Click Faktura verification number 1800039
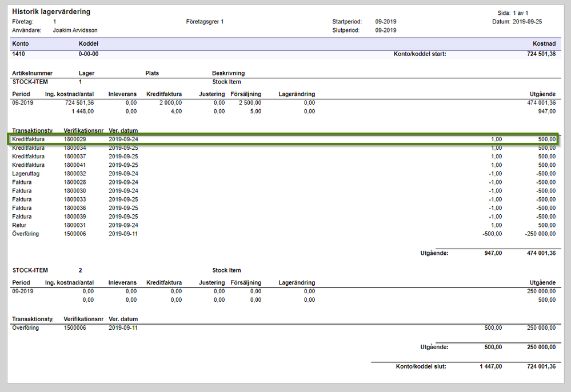The height and width of the screenshot is (392, 571). click(75, 217)
